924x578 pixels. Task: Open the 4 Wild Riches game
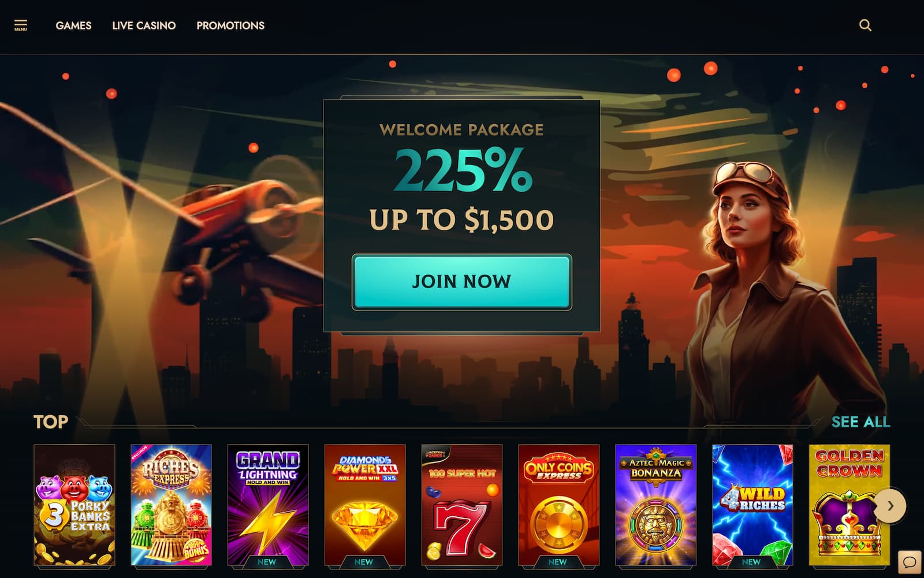pos(752,505)
